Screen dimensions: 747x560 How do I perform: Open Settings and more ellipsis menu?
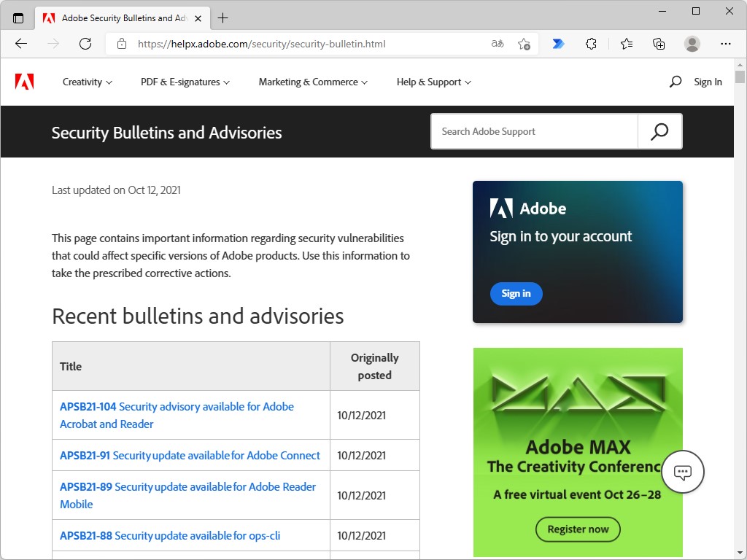tap(726, 44)
